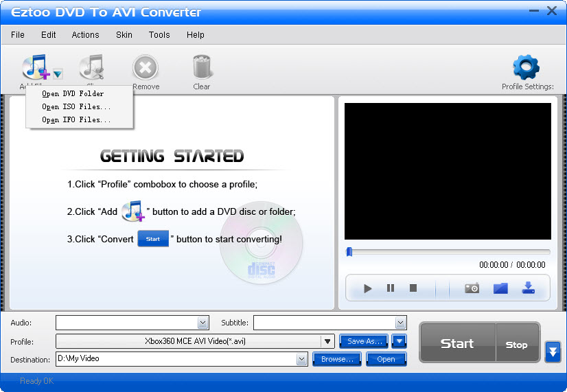Play the preview video
The height and width of the screenshot is (392, 567).
pyautogui.click(x=368, y=288)
